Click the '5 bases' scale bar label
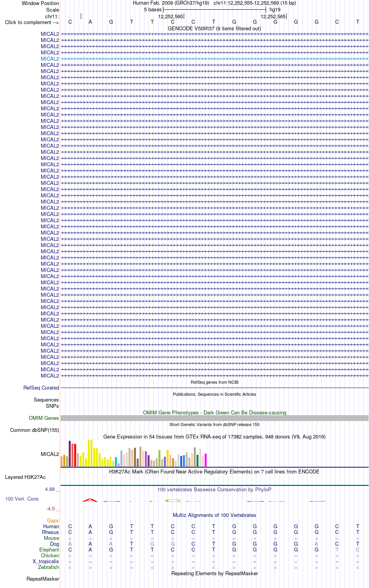The width and height of the screenshot is (369, 588). click(x=153, y=9)
